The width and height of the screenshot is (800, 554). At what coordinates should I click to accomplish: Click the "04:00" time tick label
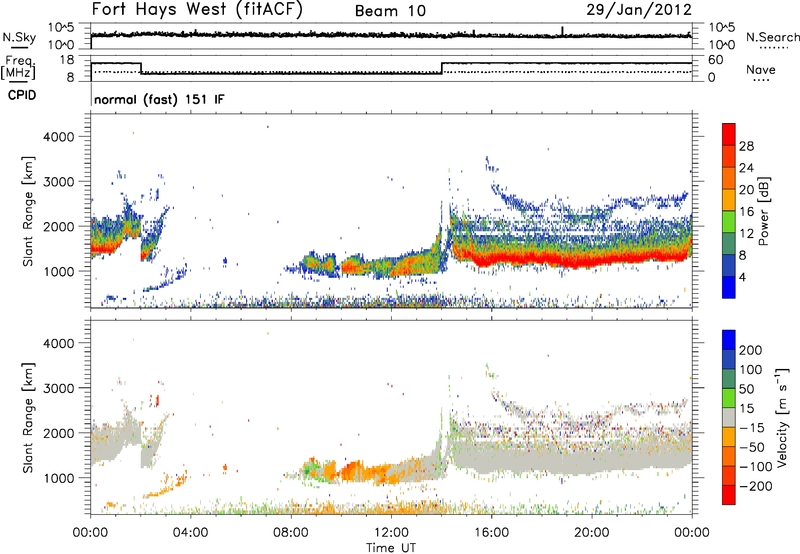190,533
